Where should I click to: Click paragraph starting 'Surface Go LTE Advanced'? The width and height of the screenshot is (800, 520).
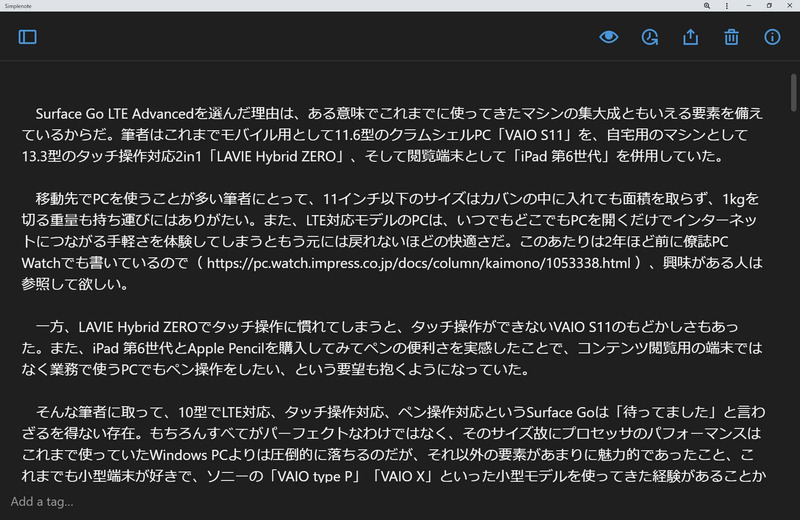point(392,135)
